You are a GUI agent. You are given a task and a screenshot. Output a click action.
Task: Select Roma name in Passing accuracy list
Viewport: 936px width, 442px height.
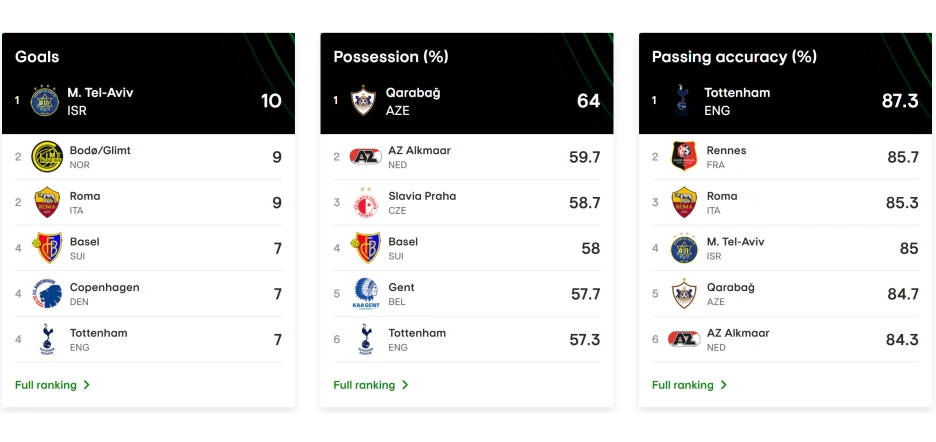coord(722,196)
